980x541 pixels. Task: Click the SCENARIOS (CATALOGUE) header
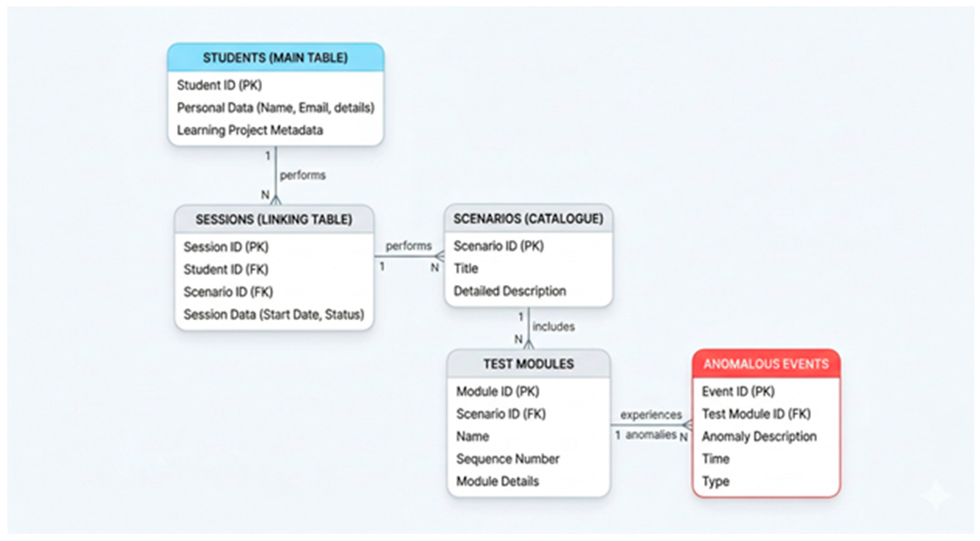tap(528, 219)
